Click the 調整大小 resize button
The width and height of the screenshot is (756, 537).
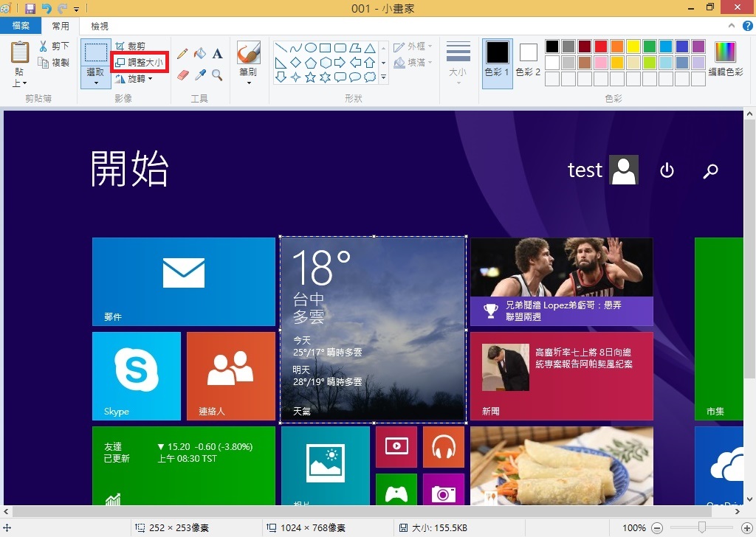click(x=140, y=63)
